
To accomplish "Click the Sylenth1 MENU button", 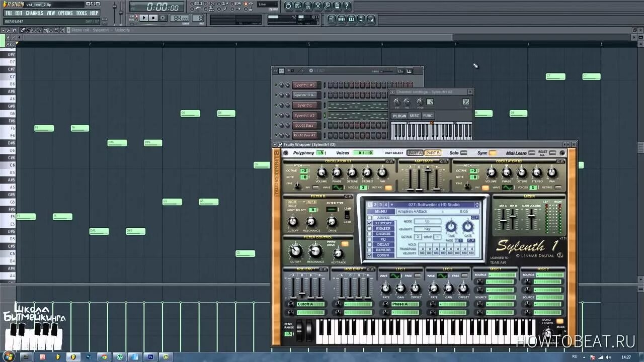I will point(381,212).
